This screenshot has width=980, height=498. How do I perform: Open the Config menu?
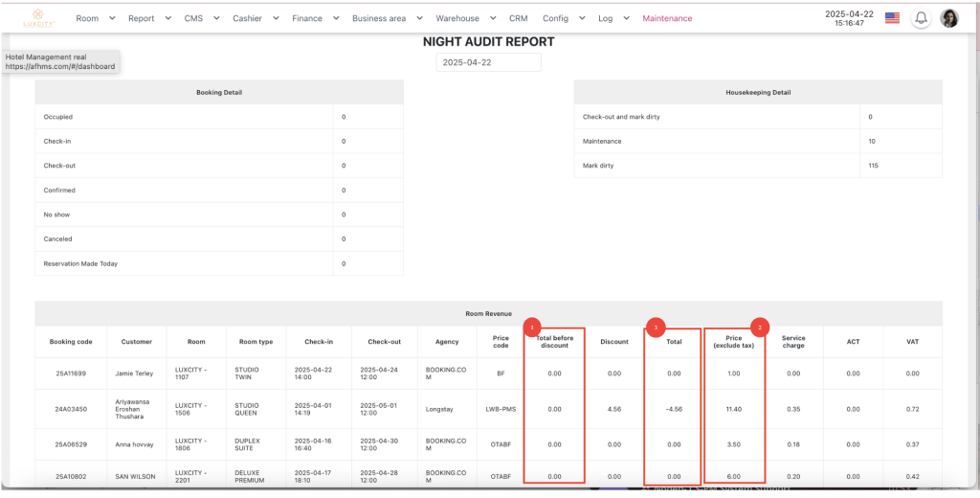562,18
